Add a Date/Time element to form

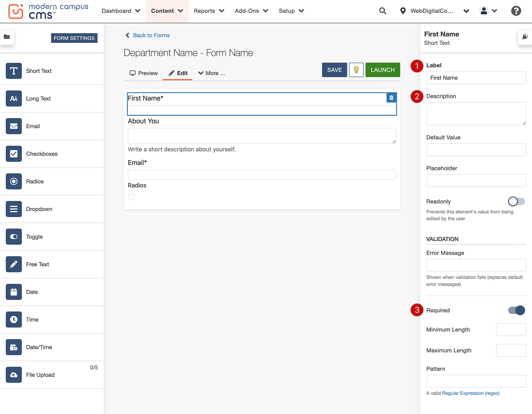coord(39,347)
